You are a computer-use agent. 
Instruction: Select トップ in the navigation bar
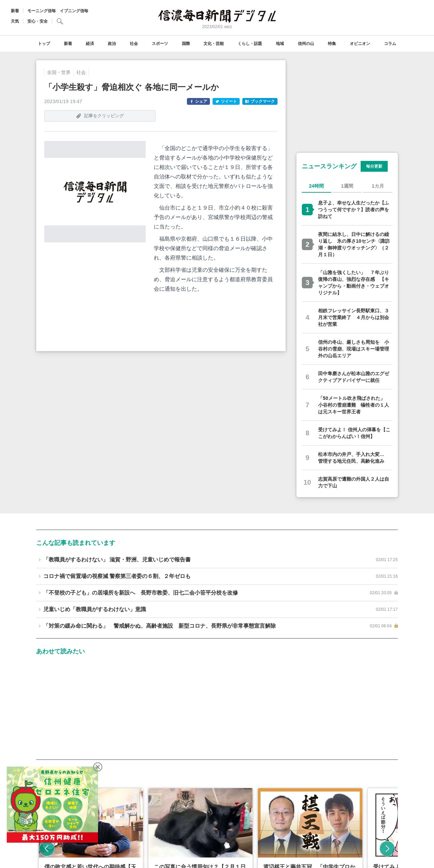(x=44, y=44)
